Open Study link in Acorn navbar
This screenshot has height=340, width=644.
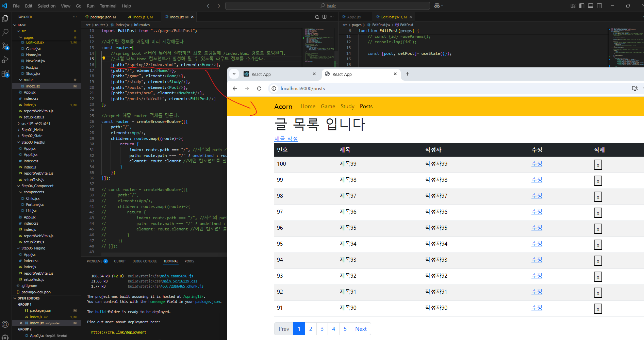click(347, 107)
